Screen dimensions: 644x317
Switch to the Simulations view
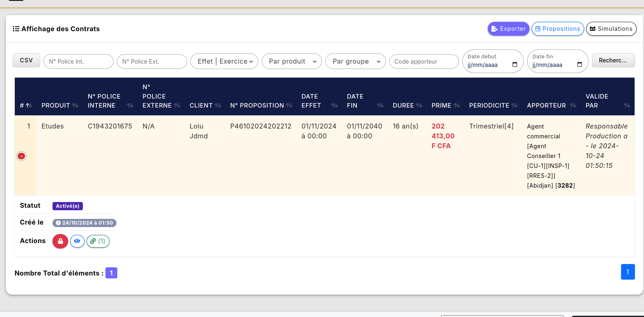pos(611,29)
